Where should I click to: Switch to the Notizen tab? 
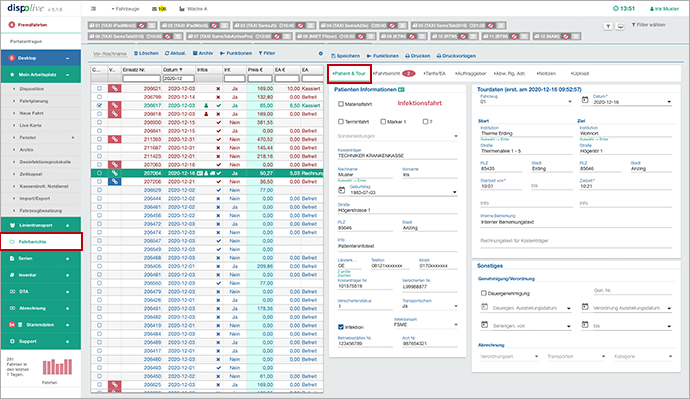546,73
